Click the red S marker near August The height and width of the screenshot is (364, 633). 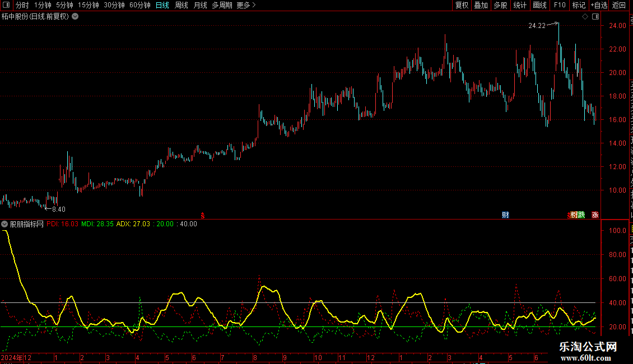coord(203,216)
